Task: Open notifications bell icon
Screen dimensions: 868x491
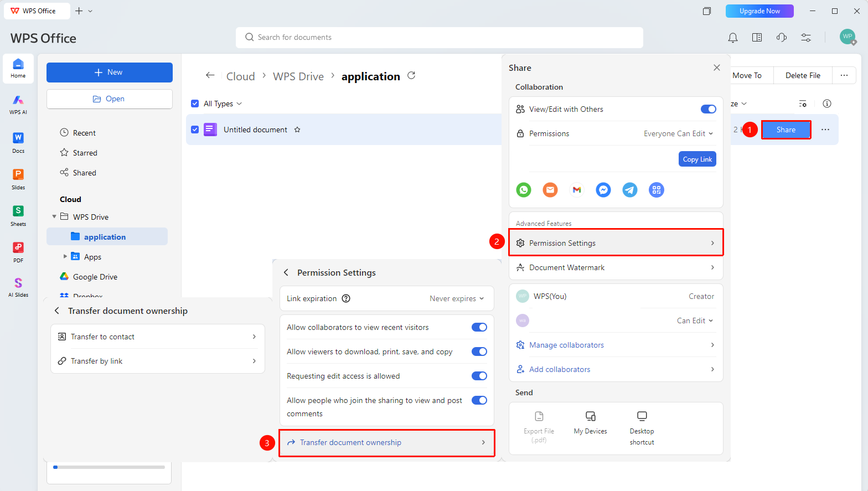Action: click(x=733, y=38)
